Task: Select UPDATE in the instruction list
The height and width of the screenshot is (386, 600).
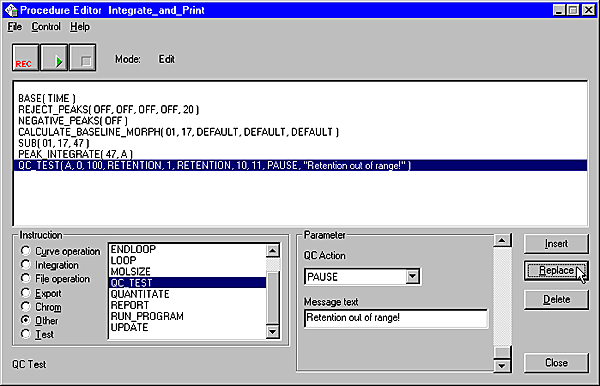Action: (188, 327)
